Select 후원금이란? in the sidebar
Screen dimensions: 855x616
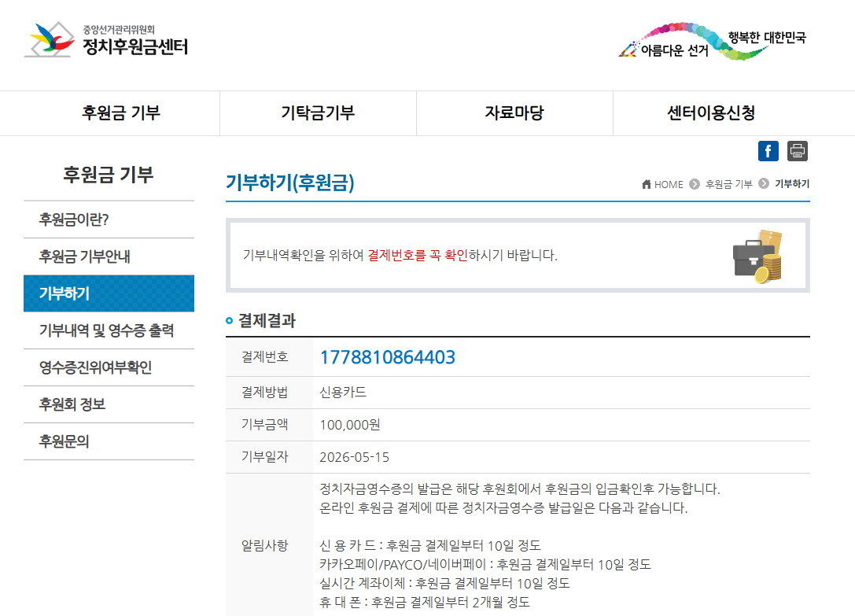(x=109, y=219)
